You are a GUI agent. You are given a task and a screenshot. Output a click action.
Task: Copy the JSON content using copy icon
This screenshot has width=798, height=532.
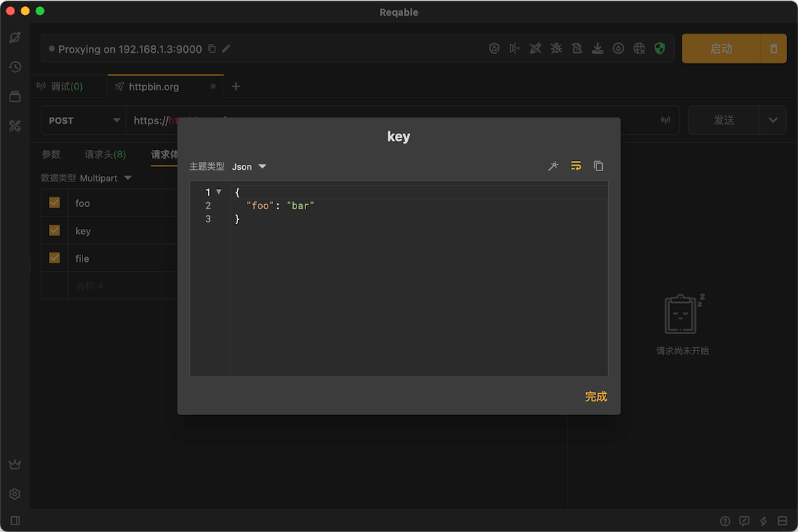pos(598,166)
